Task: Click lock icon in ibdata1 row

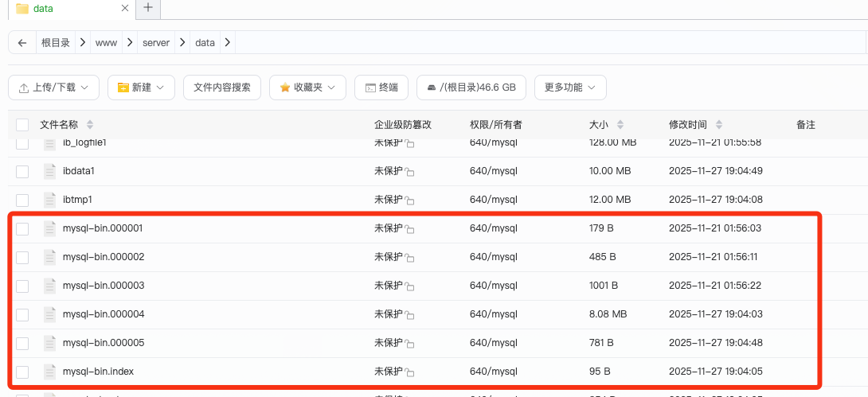Action: pos(409,173)
